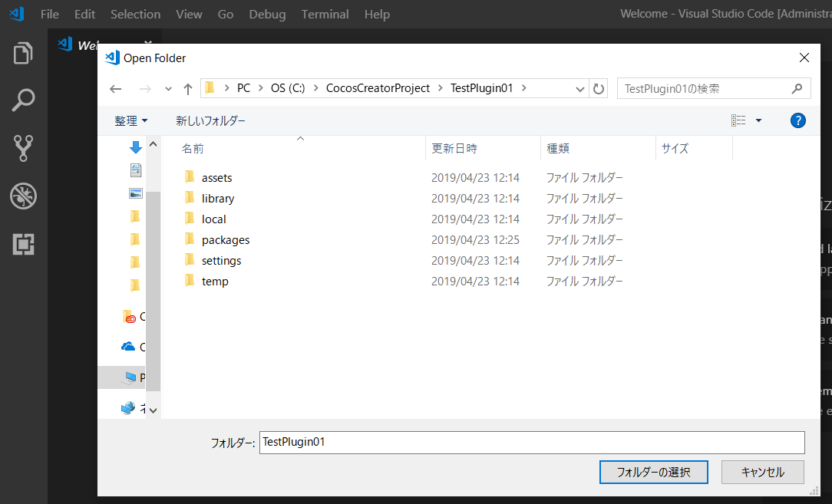Expand chevron after CocosCreatorProject in path

tap(441, 88)
